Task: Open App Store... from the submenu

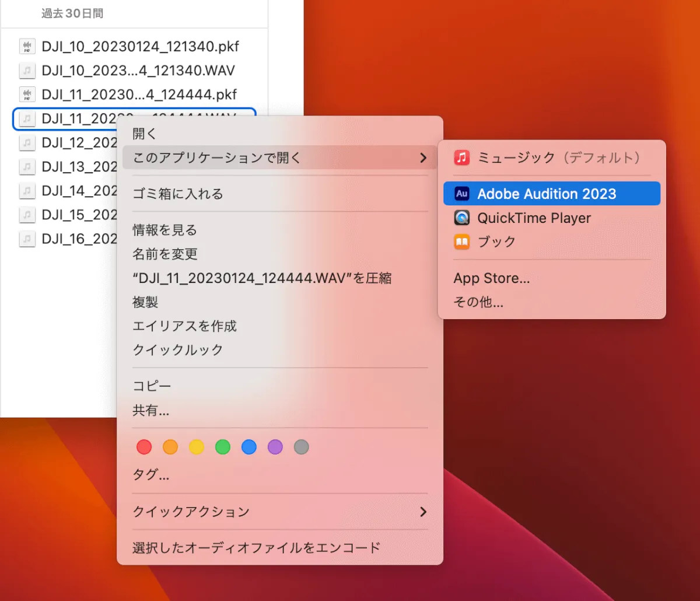Action: pos(492,278)
